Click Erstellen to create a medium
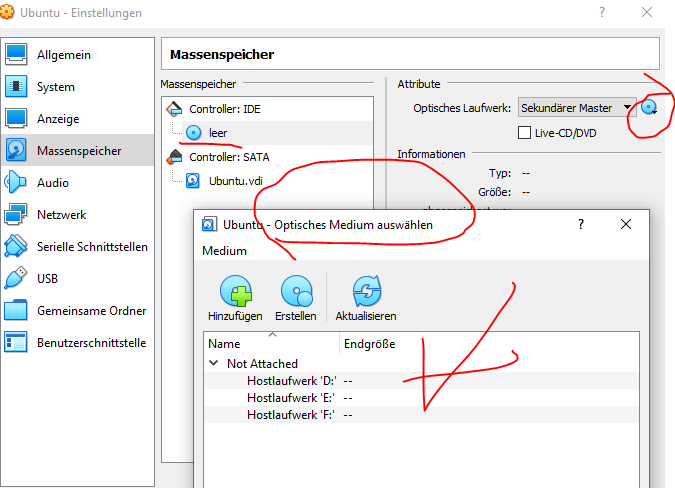The height and width of the screenshot is (488, 675). pos(296,298)
